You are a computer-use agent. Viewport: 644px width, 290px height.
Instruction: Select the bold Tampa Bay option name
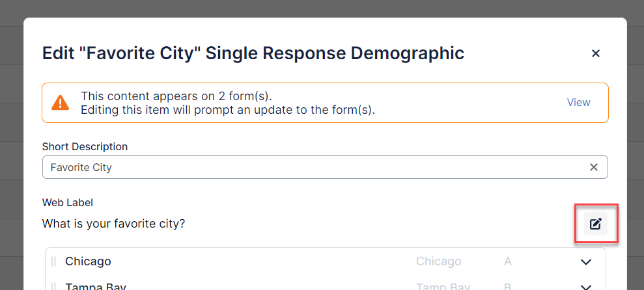(96, 287)
